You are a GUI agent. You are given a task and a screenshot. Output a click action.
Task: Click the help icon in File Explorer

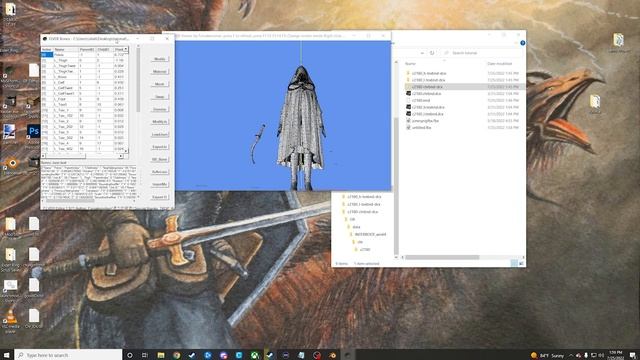[522, 43]
